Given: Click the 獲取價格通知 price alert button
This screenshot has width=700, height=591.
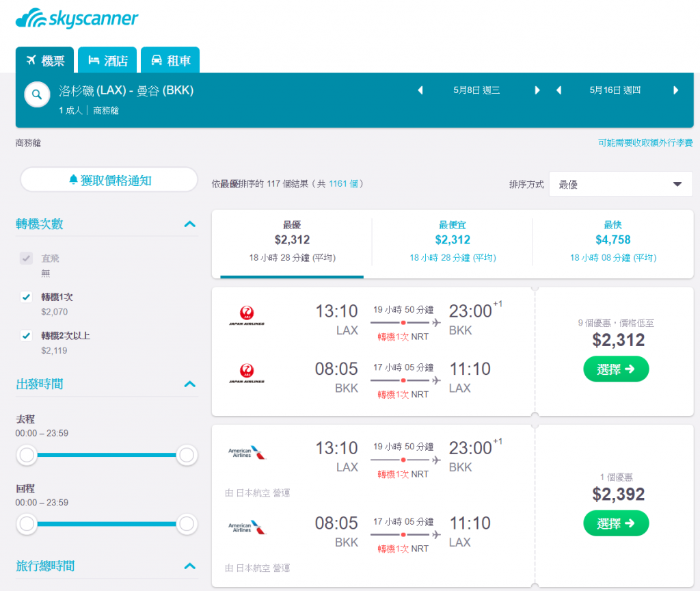Looking at the screenshot, I should point(109,180).
